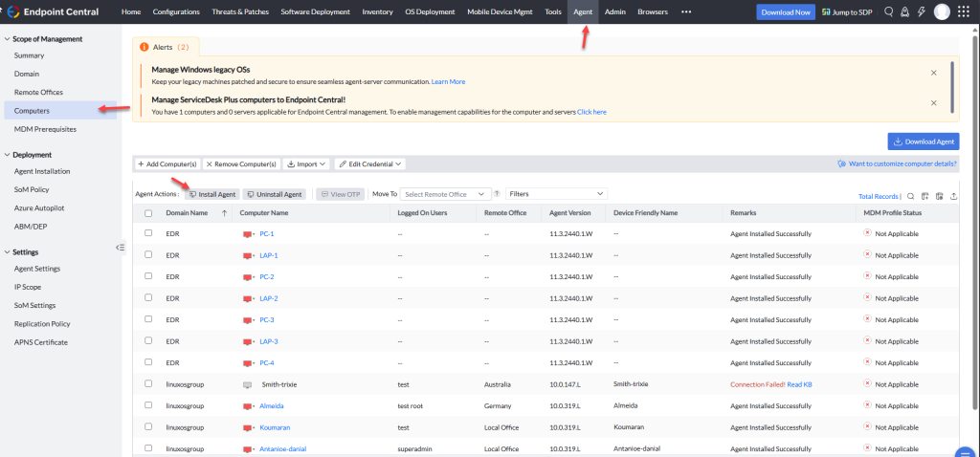
Task: Click the Download Now button
Action: coord(786,11)
